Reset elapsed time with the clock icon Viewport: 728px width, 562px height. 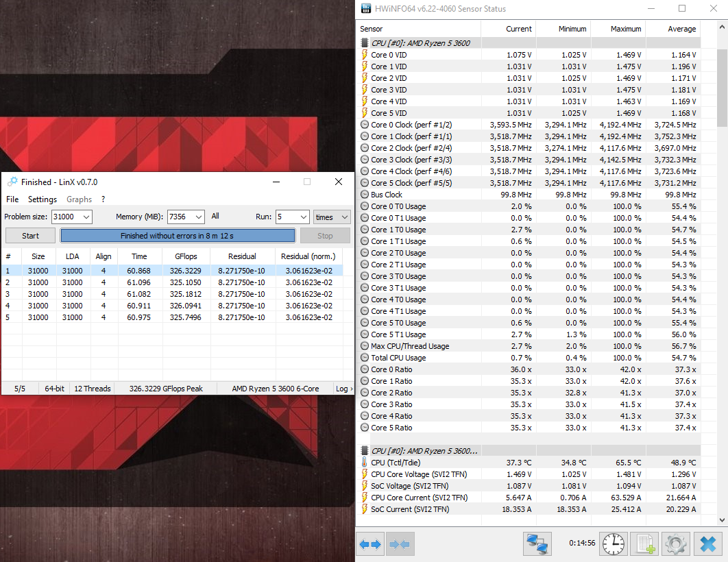614,545
